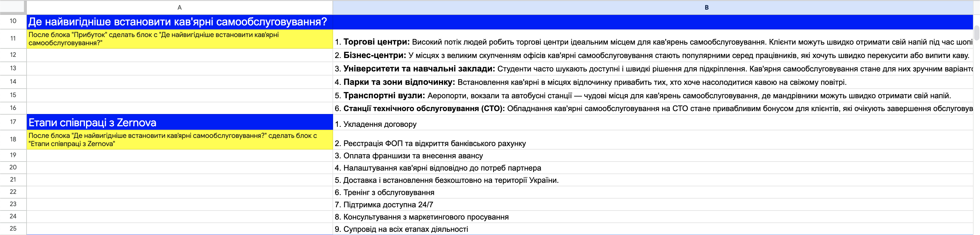Select column A header

pos(180,7)
